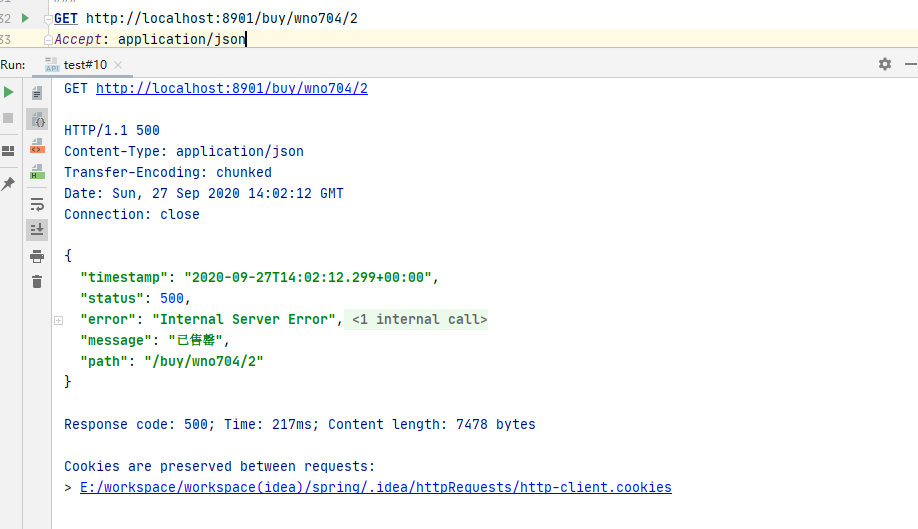This screenshot has width=918, height=529.
Task: Click the gray Stop button
Action: 9,118
